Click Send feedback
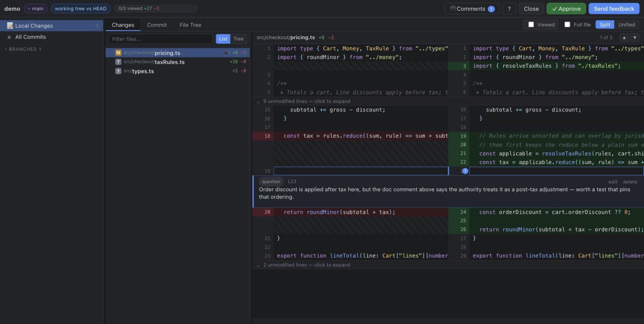The width and height of the screenshot is (644, 324). 614,9
